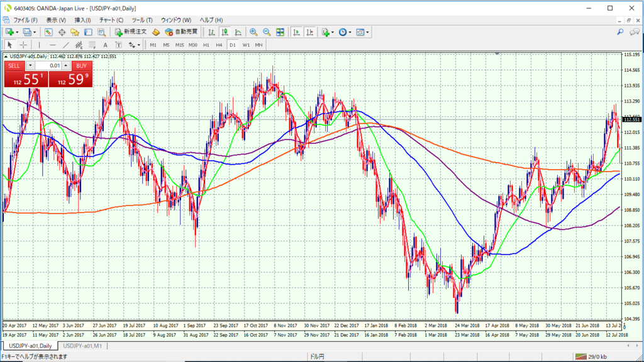Image resolution: width=644 pixels, height=362 pixels.
Task: Open the 表示 (V) menu
Action: pyautogui.click(x=56, y=20)
